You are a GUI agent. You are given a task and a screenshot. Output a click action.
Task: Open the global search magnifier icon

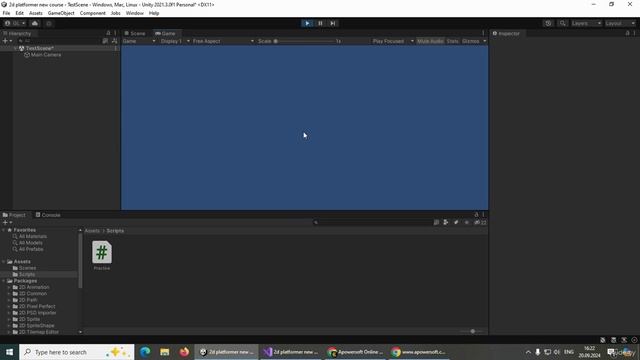coord(562,23)
